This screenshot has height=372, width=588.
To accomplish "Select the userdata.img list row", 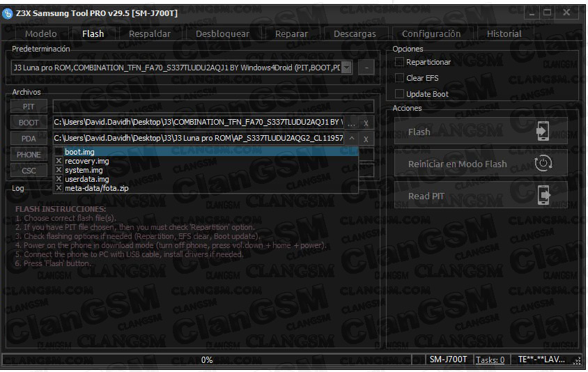I will coord(206,179).
